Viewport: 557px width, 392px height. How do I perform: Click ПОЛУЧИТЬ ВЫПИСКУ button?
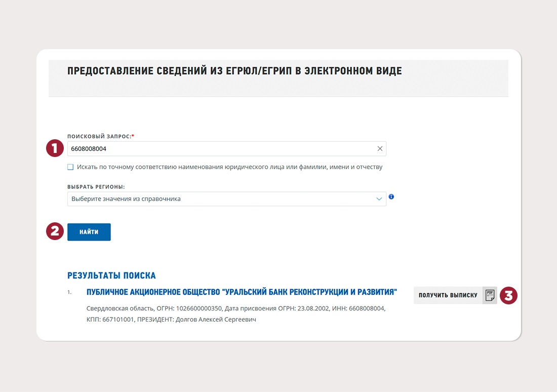pyautogui.click(x=455, y=295)
